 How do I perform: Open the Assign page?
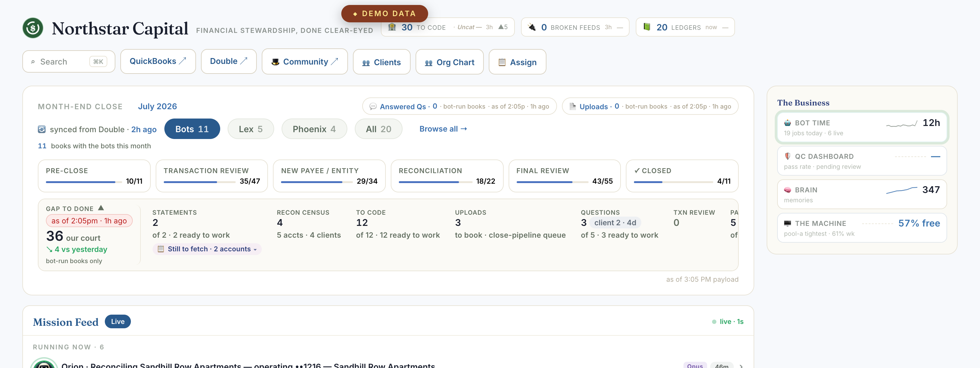517,62
